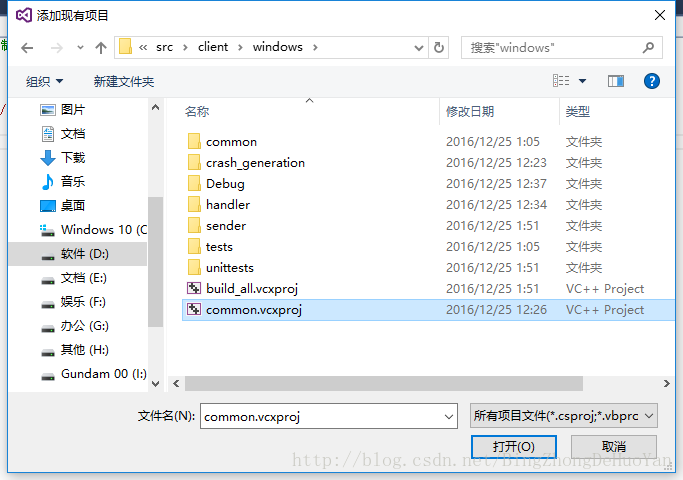Go forward with the right arrow

pyautogui.click(x=57, y=47)
